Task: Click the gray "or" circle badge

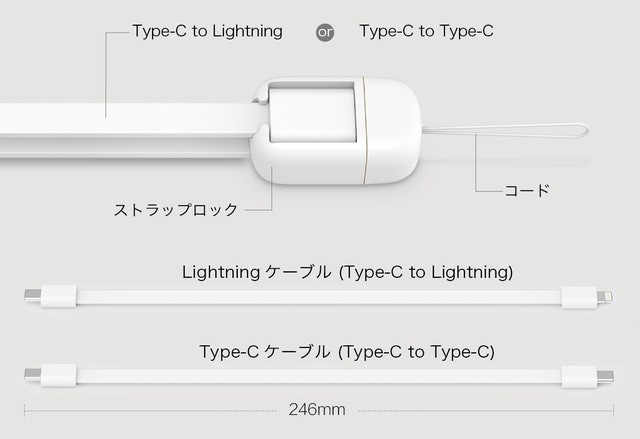Action: point(325,32)
